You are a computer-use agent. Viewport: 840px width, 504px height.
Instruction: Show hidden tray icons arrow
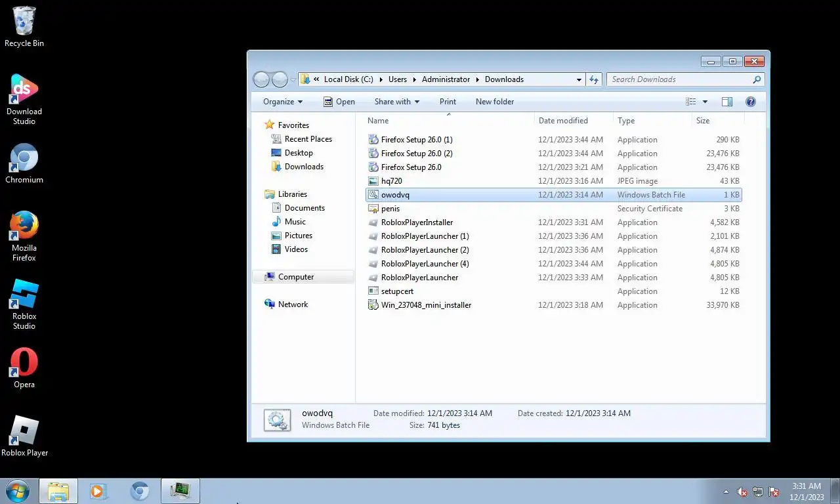point(726,492)
